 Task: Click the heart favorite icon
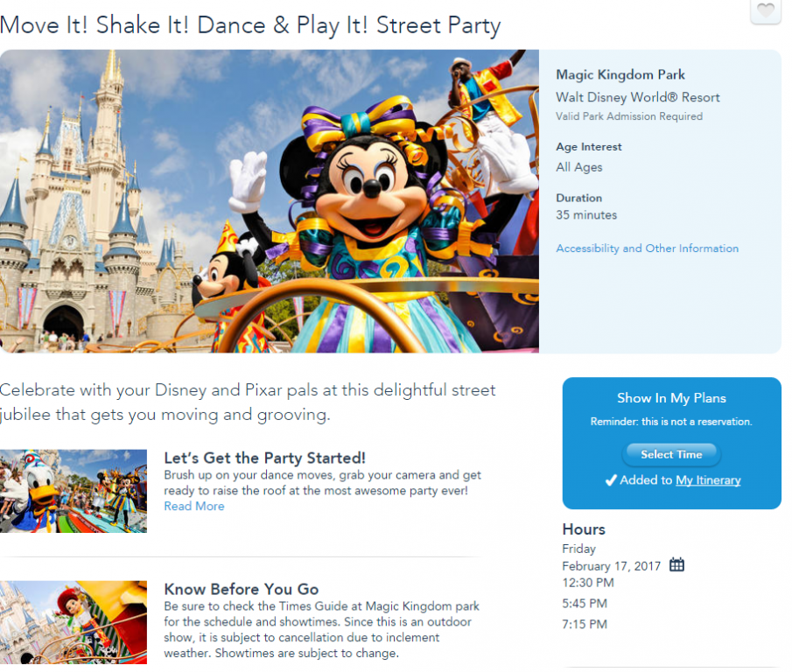[x=765, y=10]
